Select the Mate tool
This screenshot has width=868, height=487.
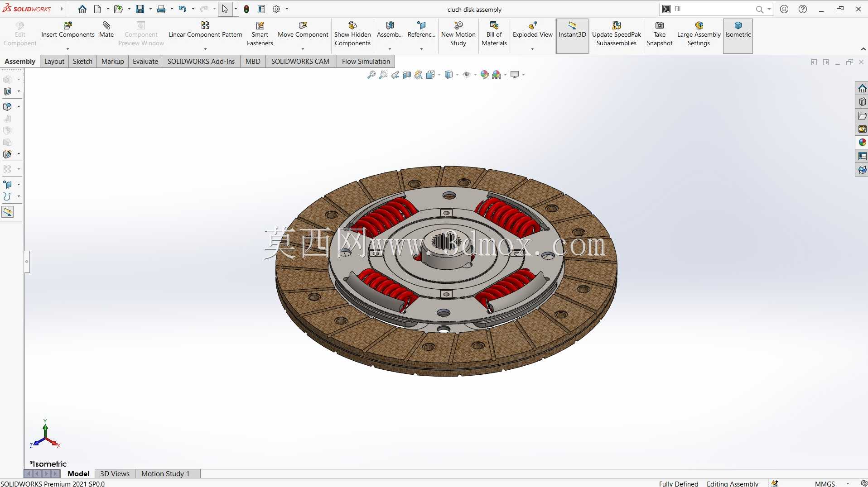(x=106, y=30)
